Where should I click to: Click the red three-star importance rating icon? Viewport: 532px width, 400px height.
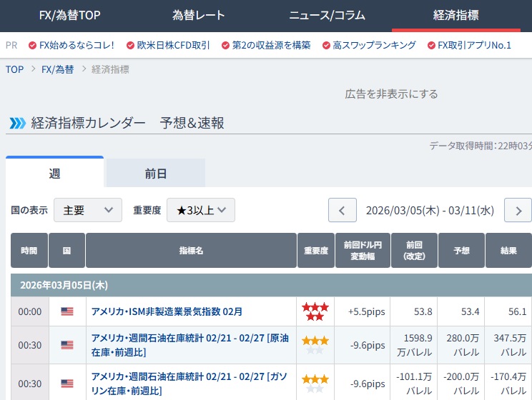[315, 311]
